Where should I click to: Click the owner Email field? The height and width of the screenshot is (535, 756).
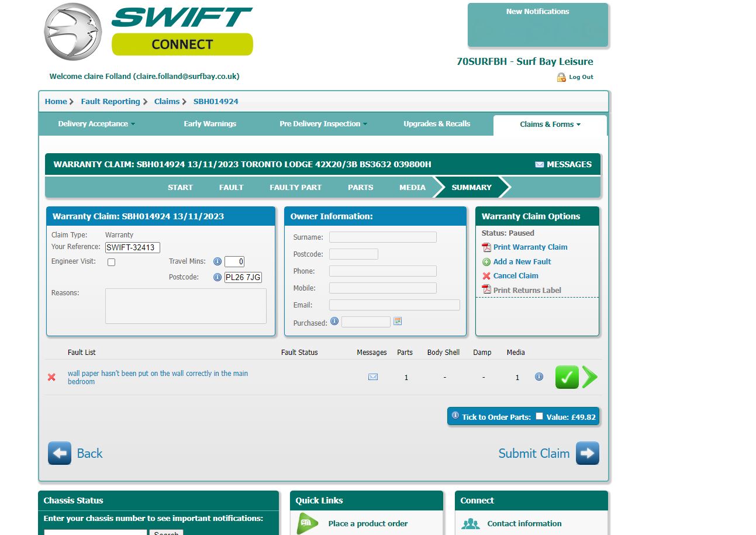point(395,305)
